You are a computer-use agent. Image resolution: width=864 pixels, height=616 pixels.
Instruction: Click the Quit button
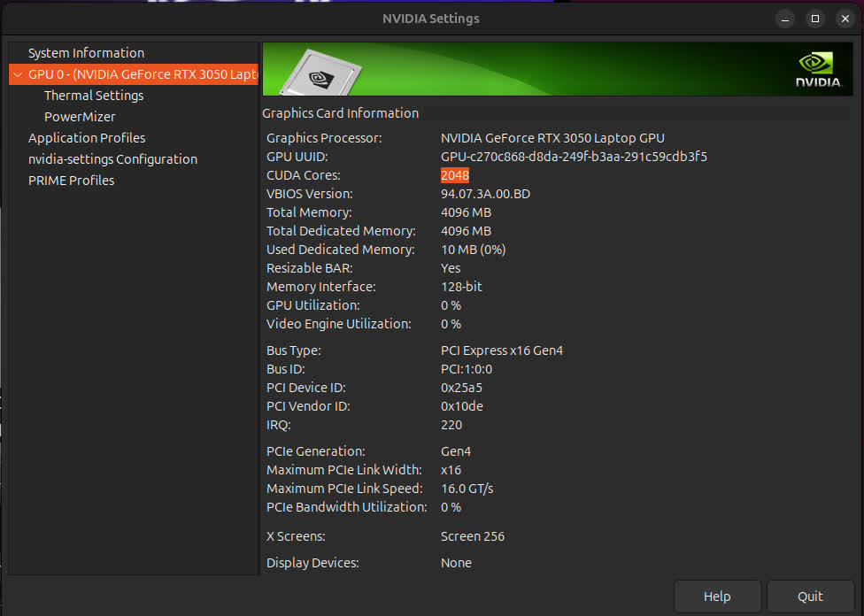pyautogui.click(x=810, y=596)
